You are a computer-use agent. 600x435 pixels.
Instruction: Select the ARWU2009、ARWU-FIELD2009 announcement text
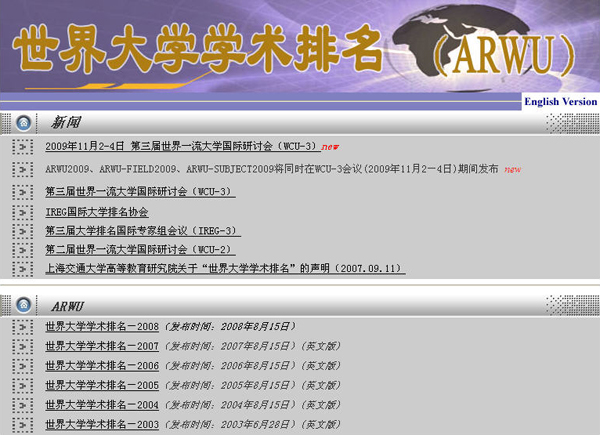pyautogui.click(x=272, y=169)
